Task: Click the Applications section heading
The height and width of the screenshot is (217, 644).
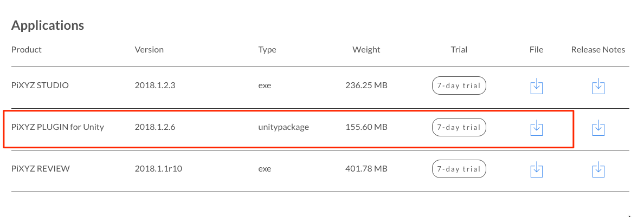Action: coord(48,25)
